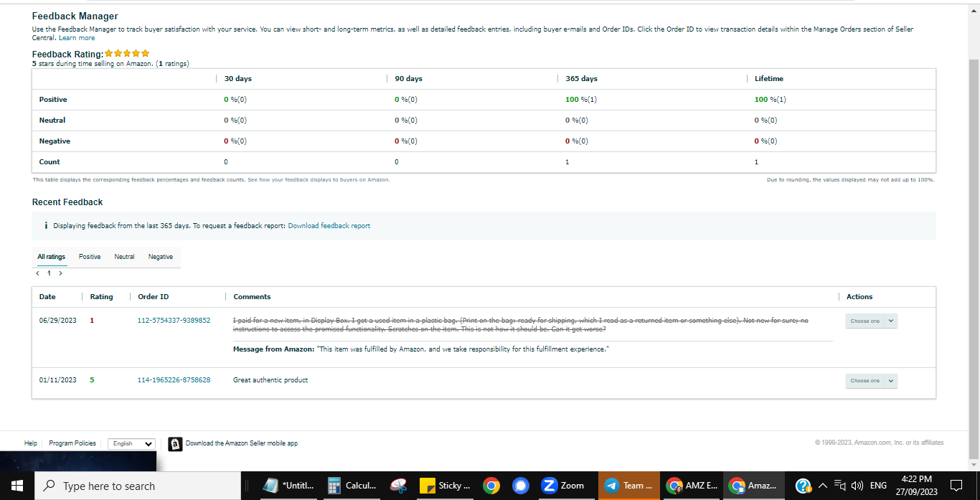The image size is (980, 500).
Task: Go to next feedback page arrow
Action: click(x=61, y=273)
